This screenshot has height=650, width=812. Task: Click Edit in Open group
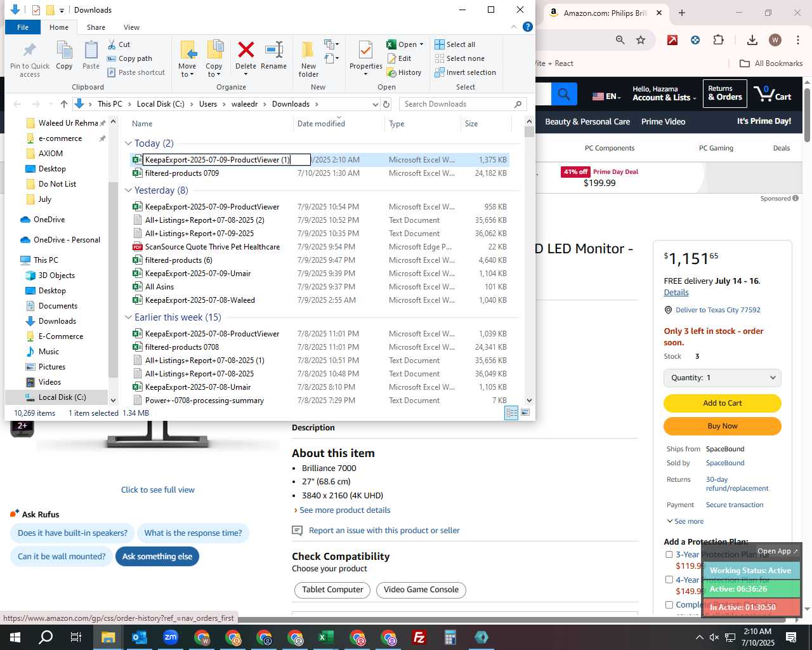[x=399, y=58]
